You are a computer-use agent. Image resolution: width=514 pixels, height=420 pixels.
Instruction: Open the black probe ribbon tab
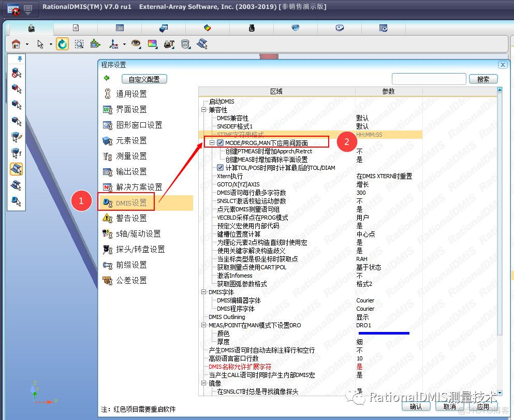(x=252, y=28)
